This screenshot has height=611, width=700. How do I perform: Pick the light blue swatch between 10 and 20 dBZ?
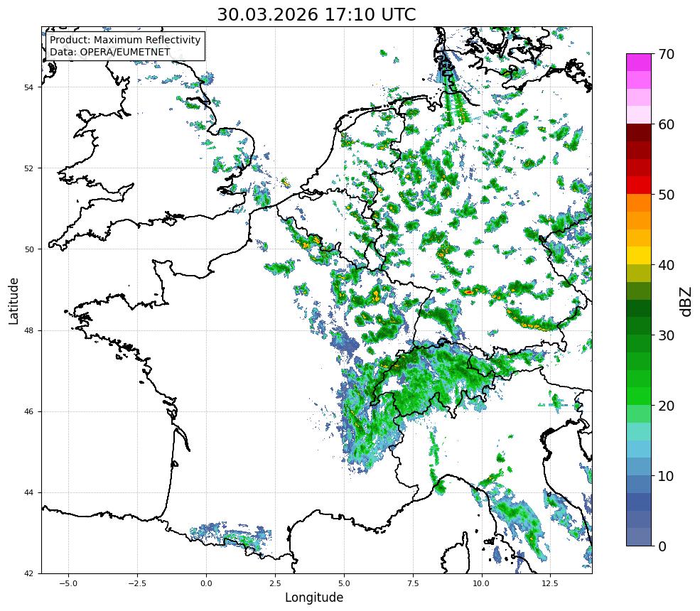pyautogui.click(x=639, y=449)
